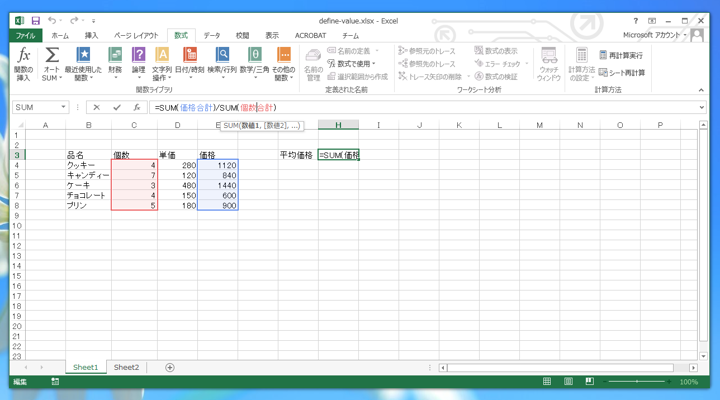Screen dimensions: 720x400
Task: Open Insert Function (関数の挿入) dialog
Action: point(23,64)
